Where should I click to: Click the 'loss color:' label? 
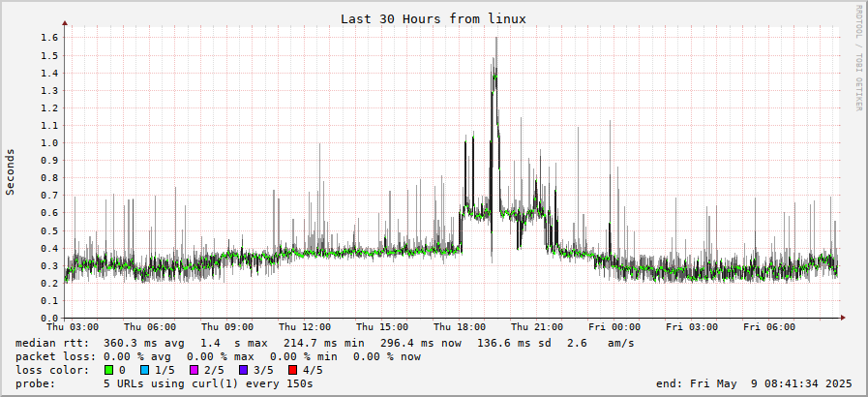click(51, 371)
